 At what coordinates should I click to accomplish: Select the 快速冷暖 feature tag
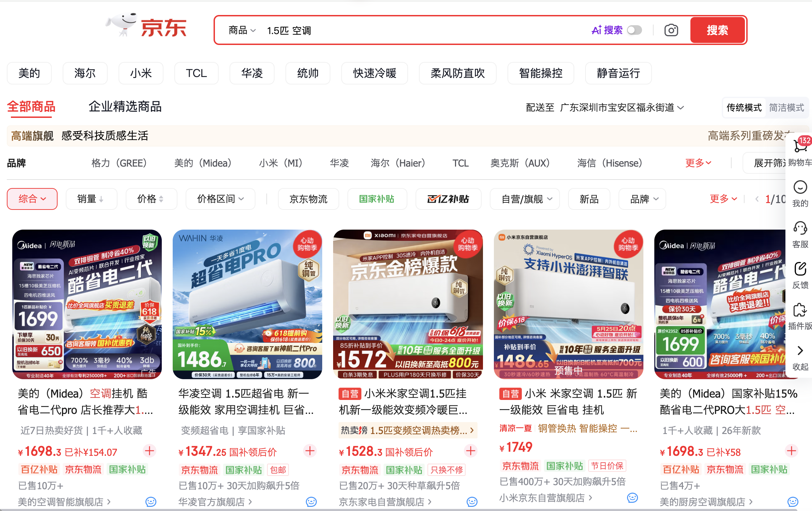pyautogui.click(x=375, y=73)
